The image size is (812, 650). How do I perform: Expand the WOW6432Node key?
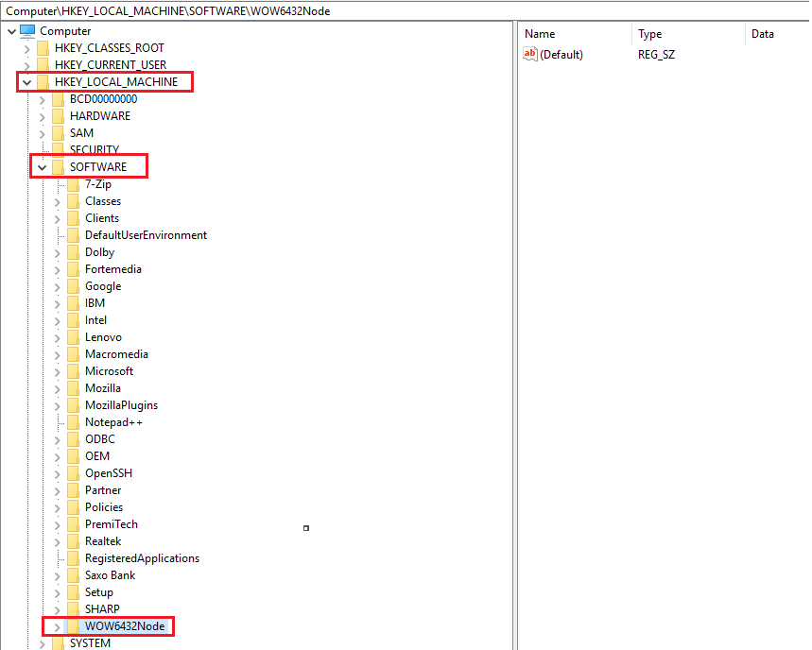tap(57, 626)
